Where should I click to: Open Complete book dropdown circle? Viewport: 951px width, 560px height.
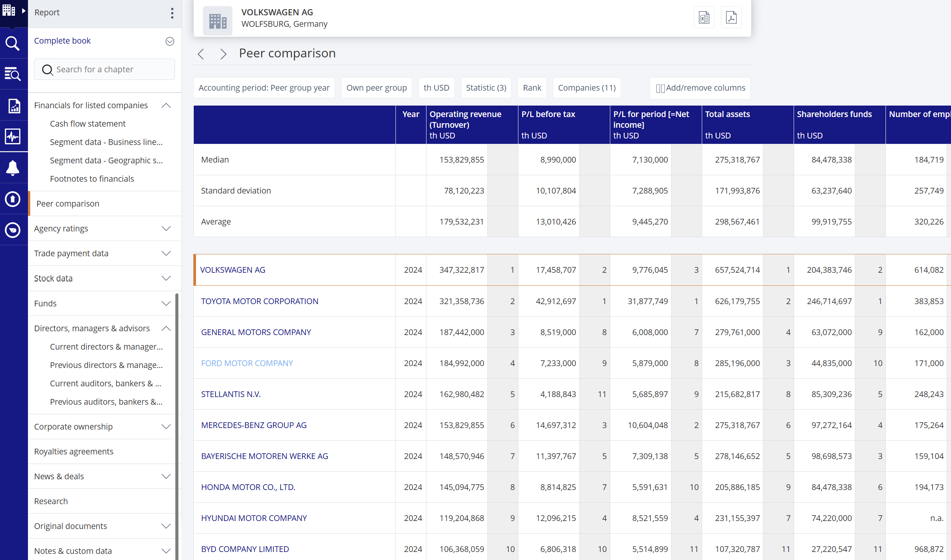[x=170, y=41]
